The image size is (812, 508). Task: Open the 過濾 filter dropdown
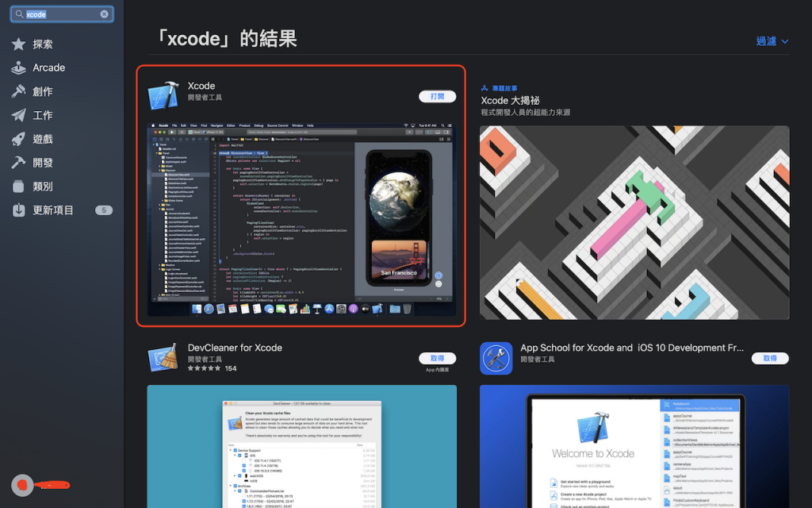coord(772,41)
